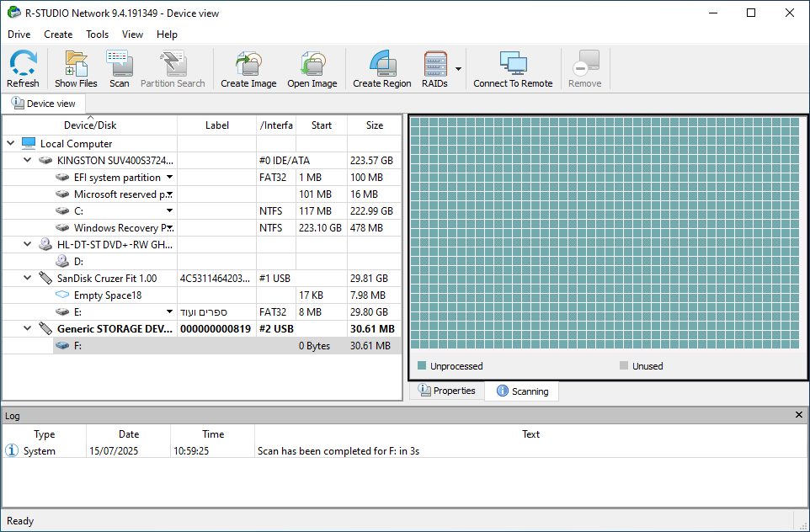Image resolution: width=810 pixels, height=532 pixels.
Task: Select the Local Computer icon
Action: click(x=29, y=143)
